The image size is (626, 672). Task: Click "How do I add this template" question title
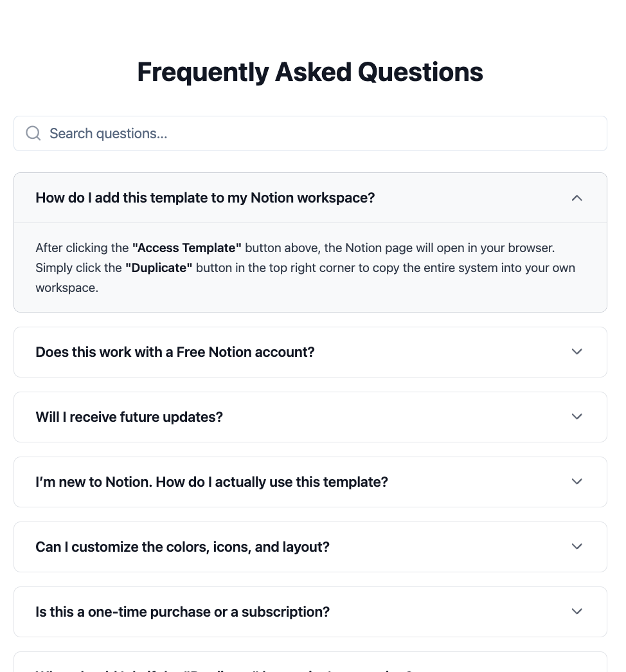tap(205, 197)
